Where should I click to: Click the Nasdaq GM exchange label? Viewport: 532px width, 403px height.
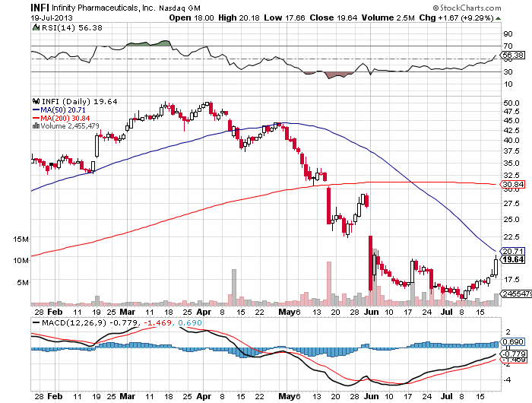pos(179,8)
